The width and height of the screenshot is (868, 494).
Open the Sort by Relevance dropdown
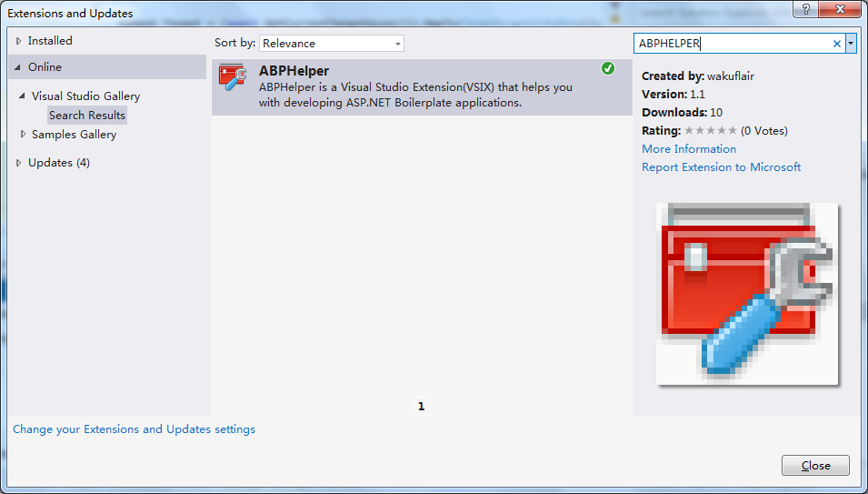click(332, 43)
